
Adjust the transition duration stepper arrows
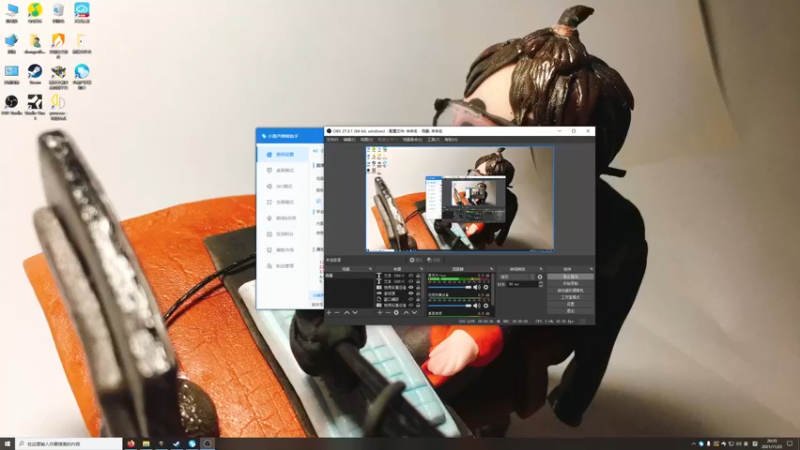coord(541,284)
